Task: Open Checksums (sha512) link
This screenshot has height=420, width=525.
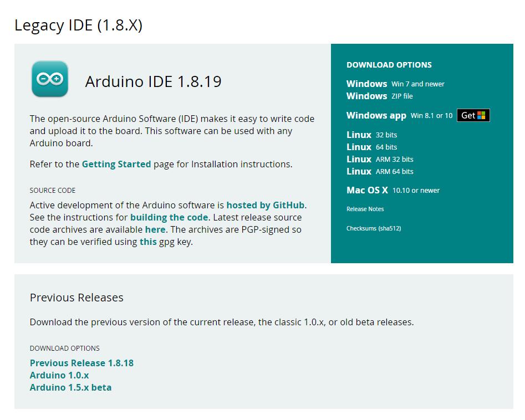Action: (374, 228)
